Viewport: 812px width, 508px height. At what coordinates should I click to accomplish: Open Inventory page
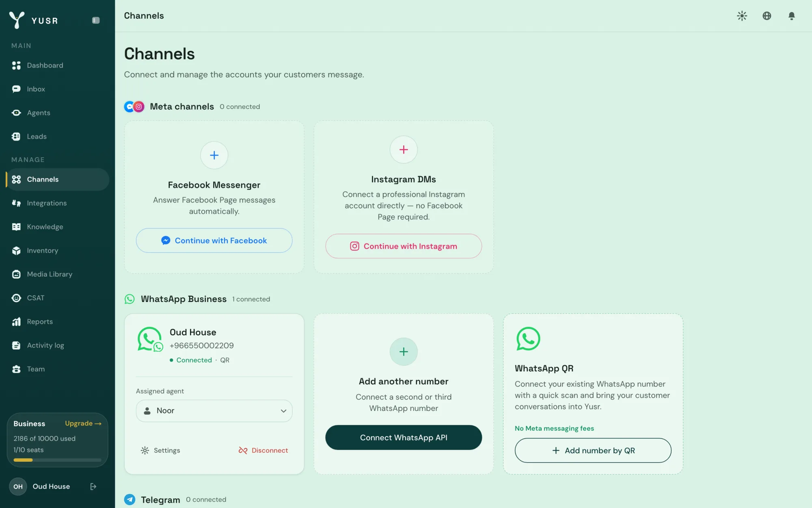click(57, 250)
